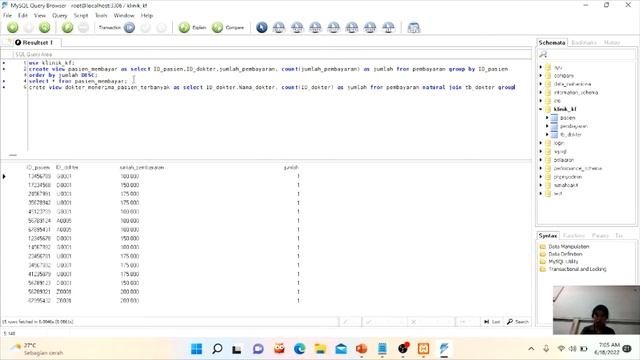Open Windows taskbar Search
Screen dimensions: 640x360
(217, 349)
